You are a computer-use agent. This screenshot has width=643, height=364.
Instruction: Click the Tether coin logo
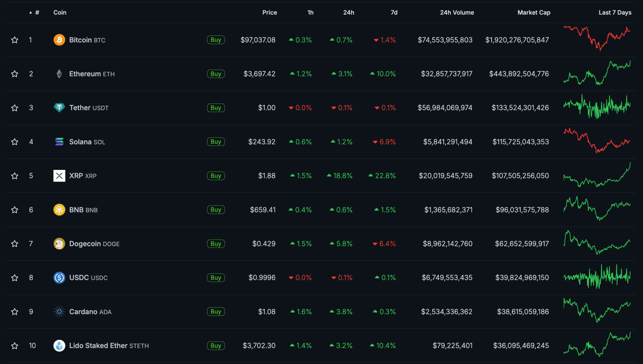(59, 108)
